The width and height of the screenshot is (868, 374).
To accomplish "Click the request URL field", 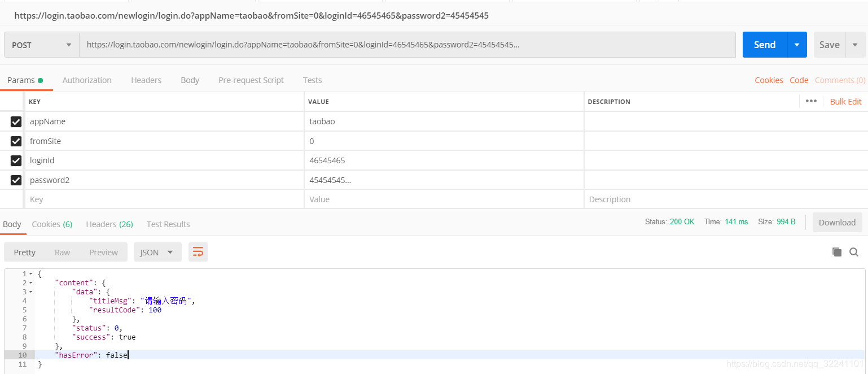I will 407,45.
